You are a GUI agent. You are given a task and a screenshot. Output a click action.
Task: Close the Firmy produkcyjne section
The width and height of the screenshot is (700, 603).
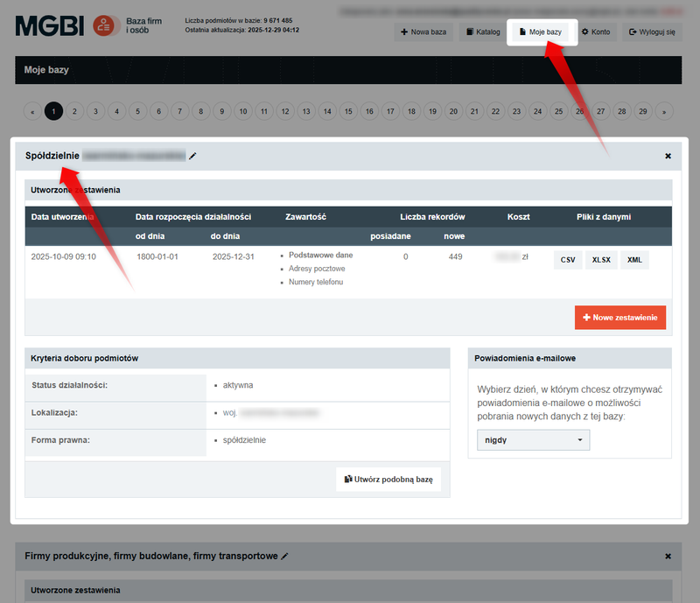tap(668, 556)
